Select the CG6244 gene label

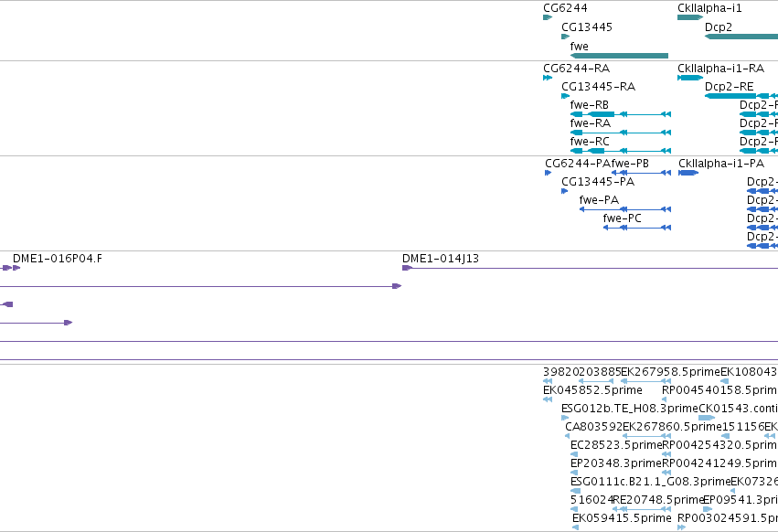click(x=565, y=8)
